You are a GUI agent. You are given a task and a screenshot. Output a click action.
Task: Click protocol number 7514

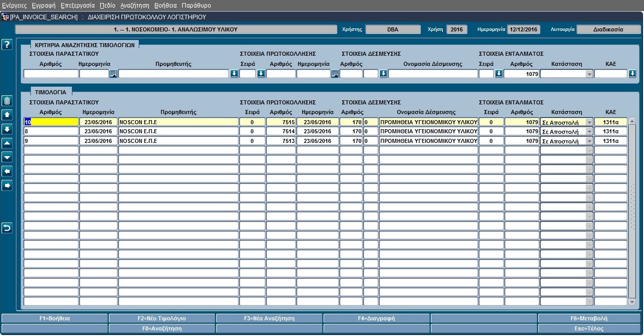click(x=281, y=131)
